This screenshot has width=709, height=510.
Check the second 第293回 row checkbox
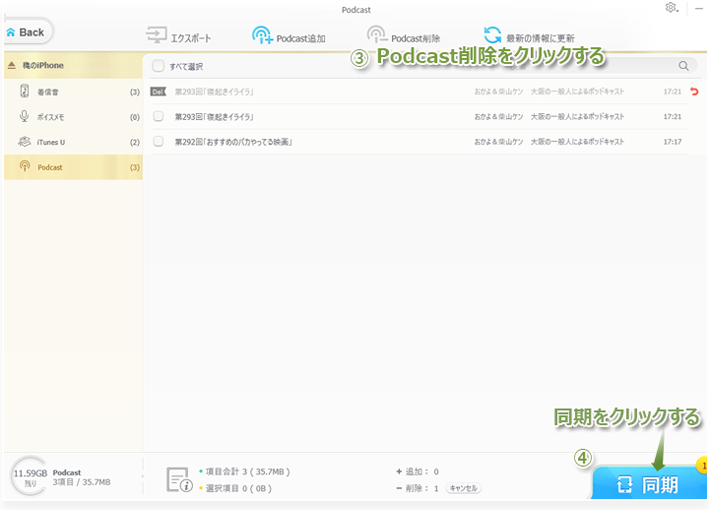(x=158, y=116)
